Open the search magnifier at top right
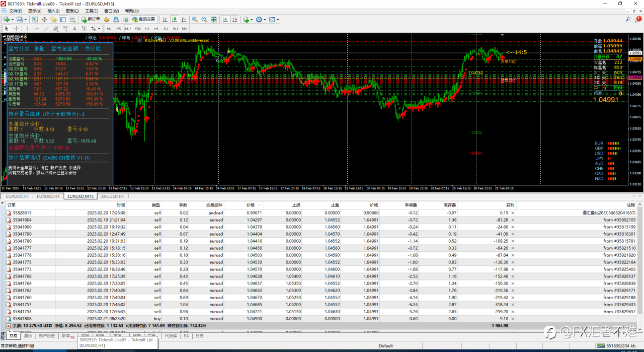This screenshot has width=644, height=352. (x=628, y=20)
